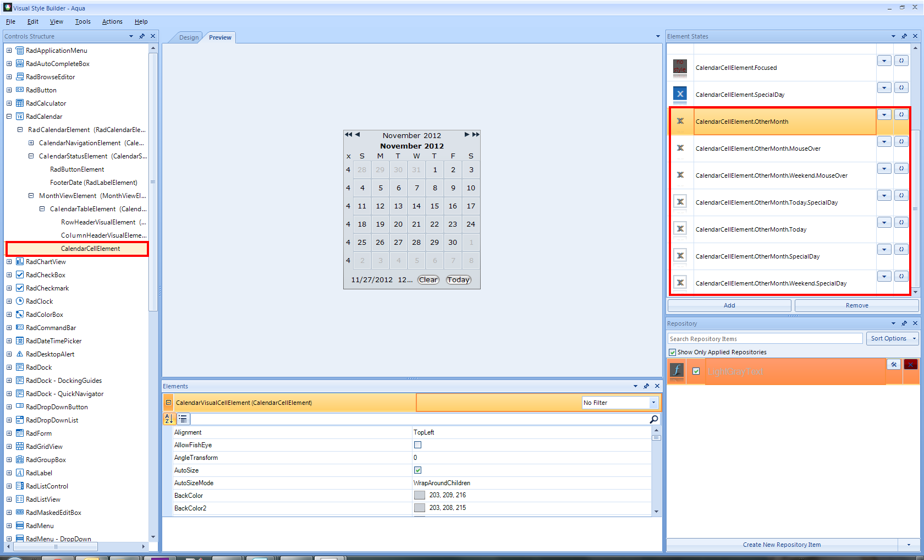924x560 pixels.
Task: Click the RadDesktopAlert warning icon in tree
Action: (x=20, y=354)
